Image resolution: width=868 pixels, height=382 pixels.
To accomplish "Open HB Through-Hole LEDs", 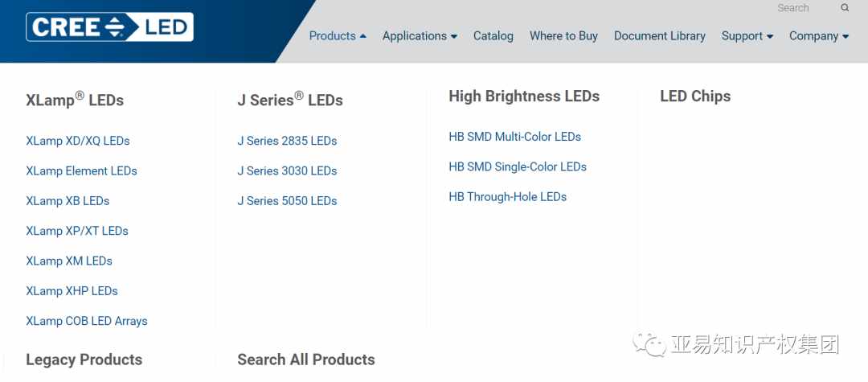I will 508,196.
